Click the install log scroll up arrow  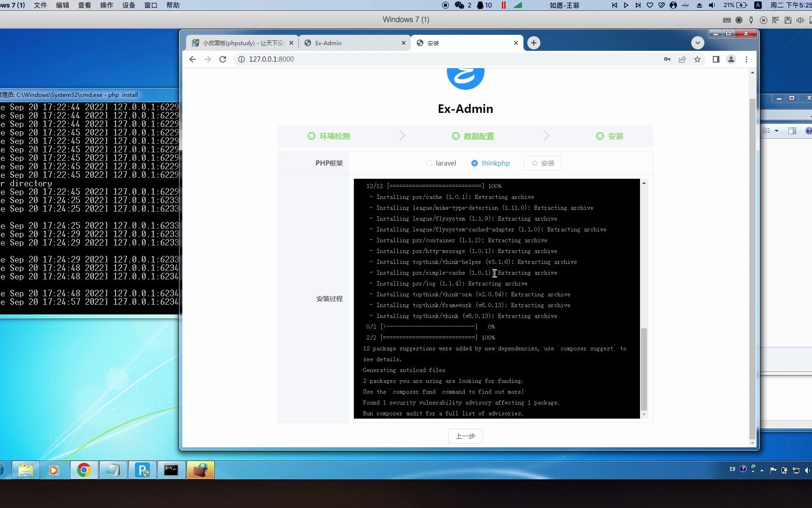point(644,183)
